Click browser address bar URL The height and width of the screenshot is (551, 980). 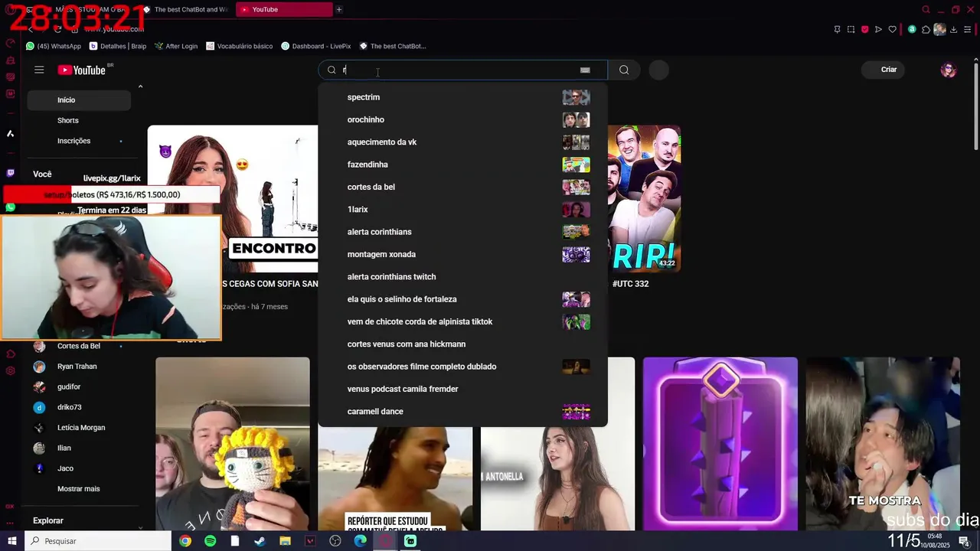[x=113, y=29]
